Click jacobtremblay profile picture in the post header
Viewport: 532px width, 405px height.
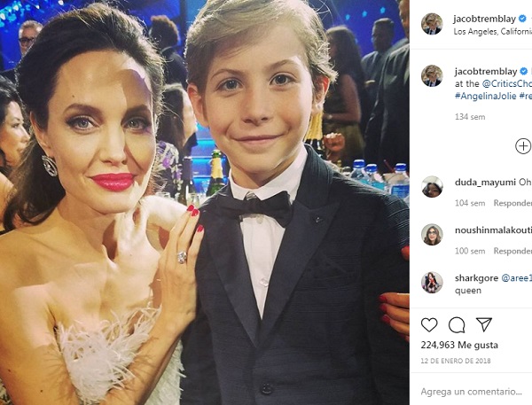(x=432, y=24)
